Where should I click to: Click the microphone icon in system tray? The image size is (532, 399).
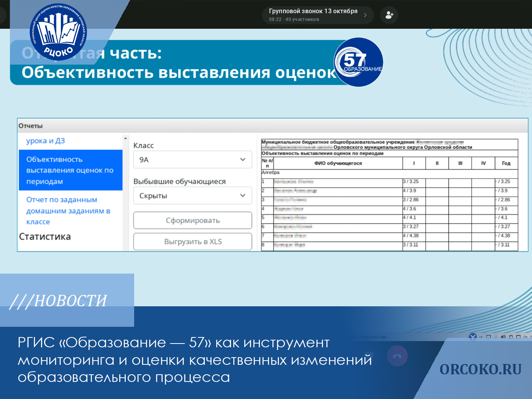click(496, 337)
